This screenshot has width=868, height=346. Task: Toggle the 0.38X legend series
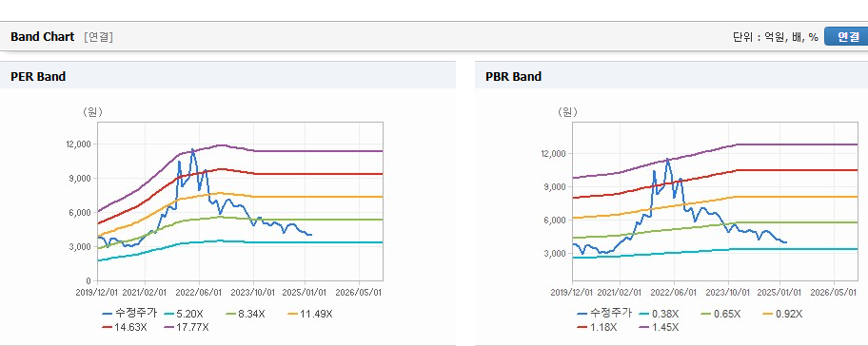(x=658, y=314)
